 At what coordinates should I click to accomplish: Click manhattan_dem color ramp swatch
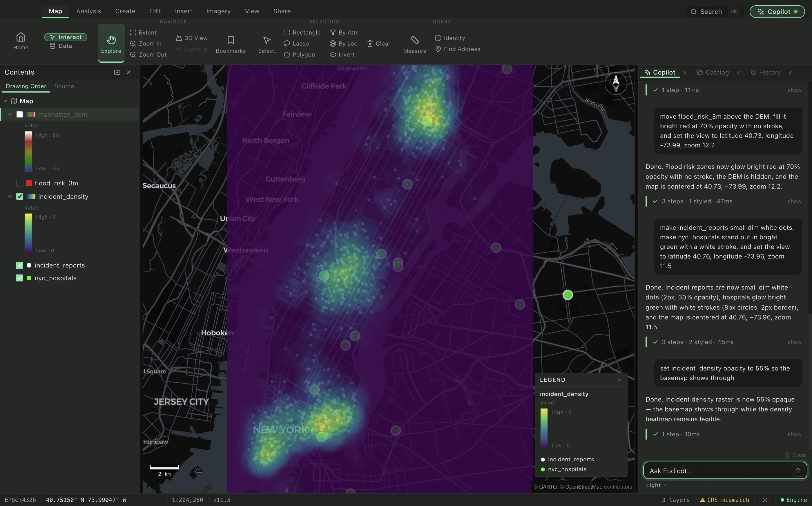pyautogui.click(x=31, y=114)
